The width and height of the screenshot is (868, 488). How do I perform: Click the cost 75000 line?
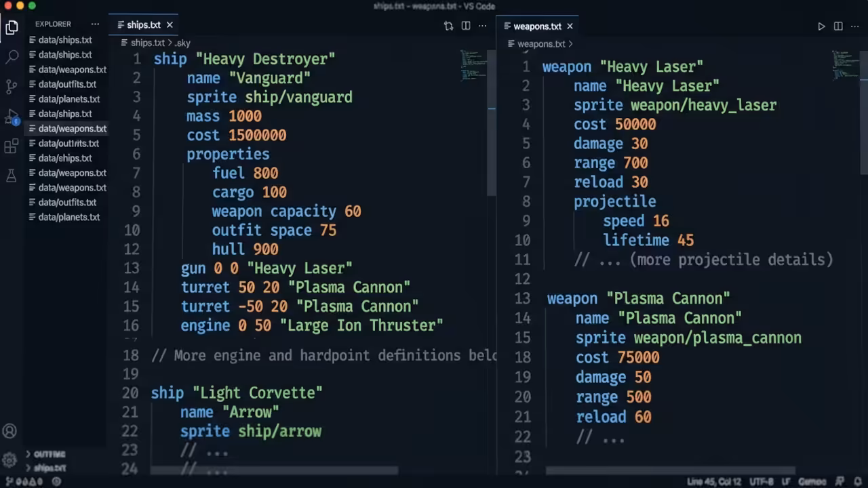(617, 357)
